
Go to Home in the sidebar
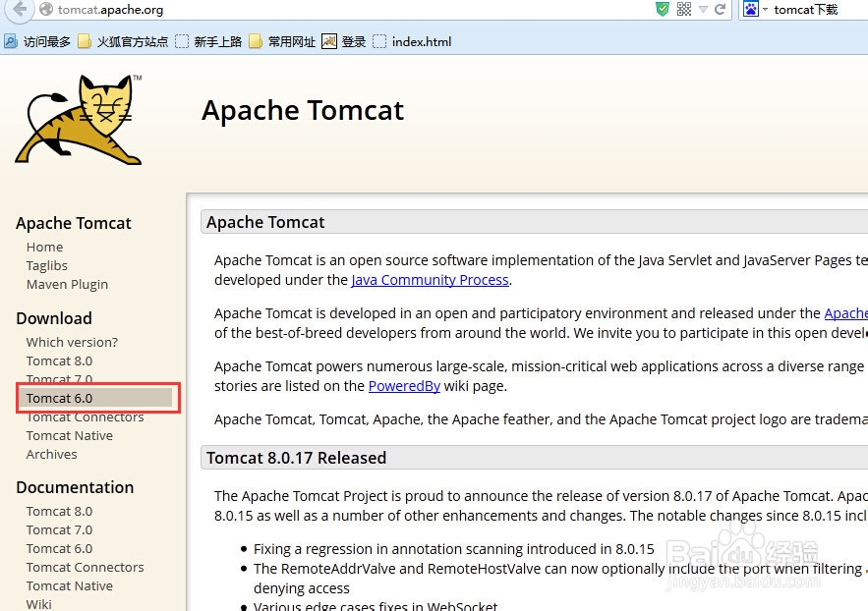(x=45, y=248)
